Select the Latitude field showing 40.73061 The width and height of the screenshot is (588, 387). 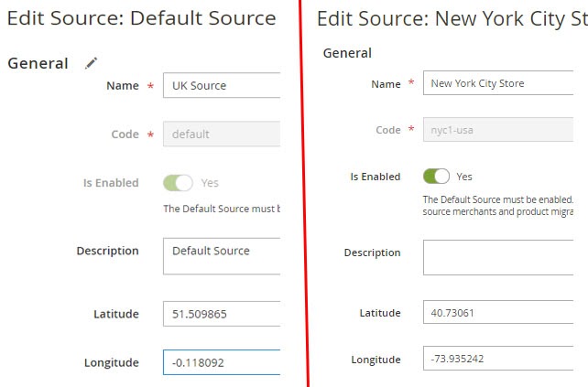[497, 313]
